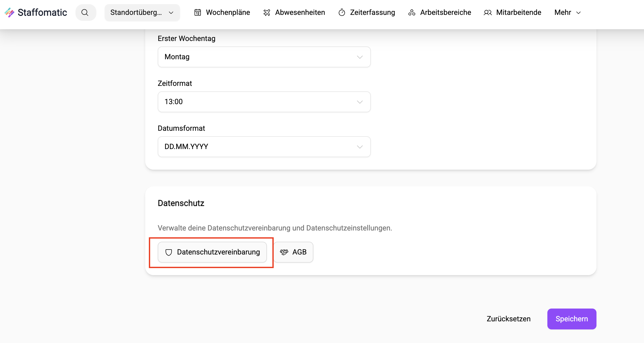
Task: Click the handshake icon next to AGB
Action: click(x=284, y=252)
